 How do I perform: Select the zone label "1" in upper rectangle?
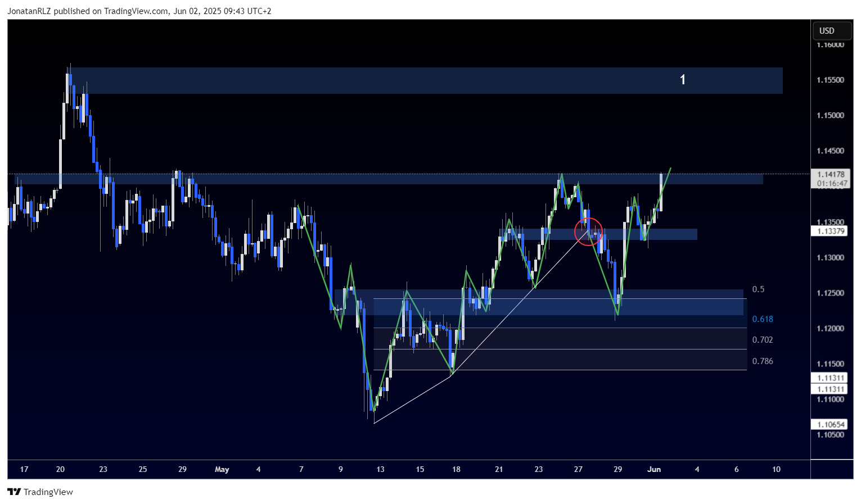683,80
